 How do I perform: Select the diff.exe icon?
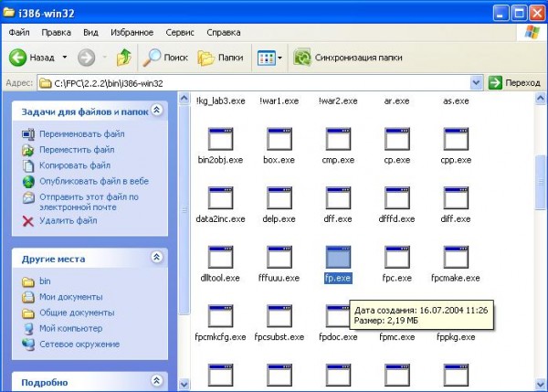[x=456, y=198]
